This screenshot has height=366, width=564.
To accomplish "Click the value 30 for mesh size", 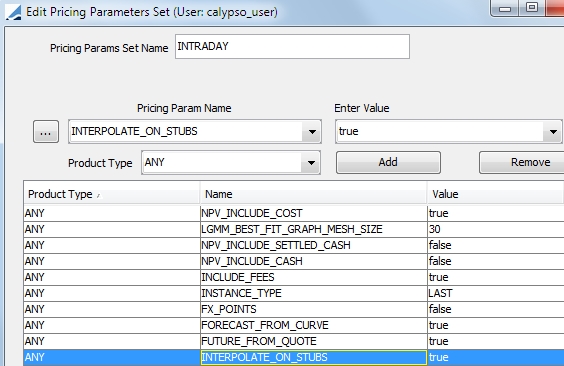I will [496, 229].
